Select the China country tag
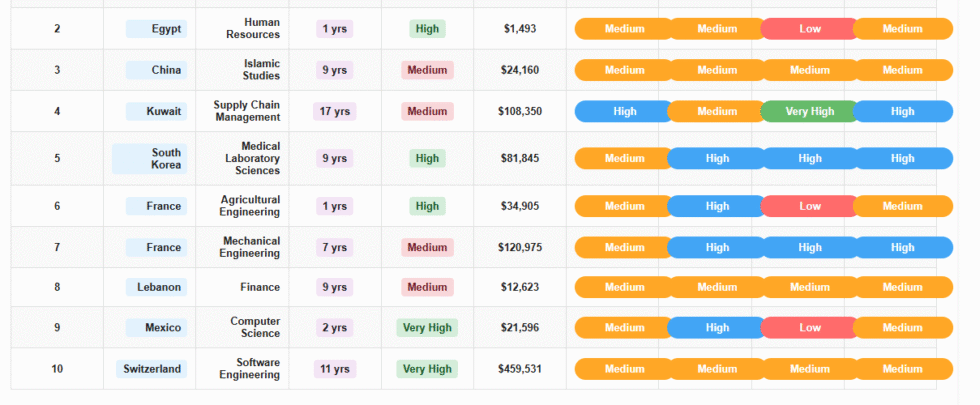This screenshot has width=980, height=405. (x=157, y=70)
